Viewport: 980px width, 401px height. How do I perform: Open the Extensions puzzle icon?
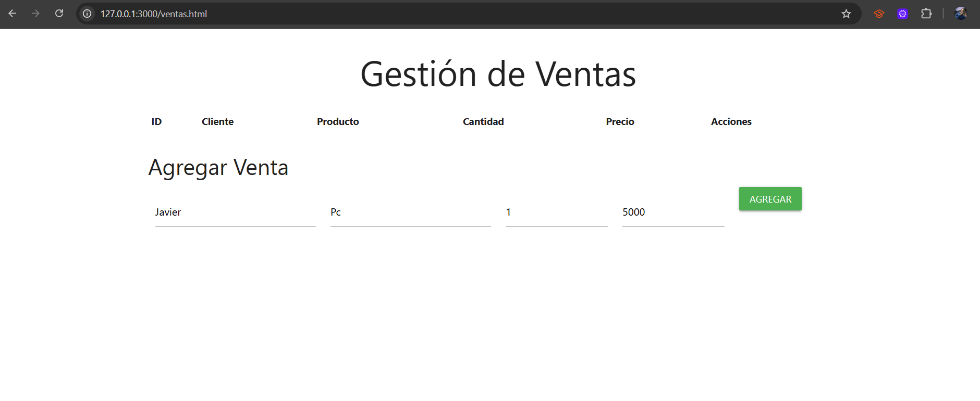926,14
